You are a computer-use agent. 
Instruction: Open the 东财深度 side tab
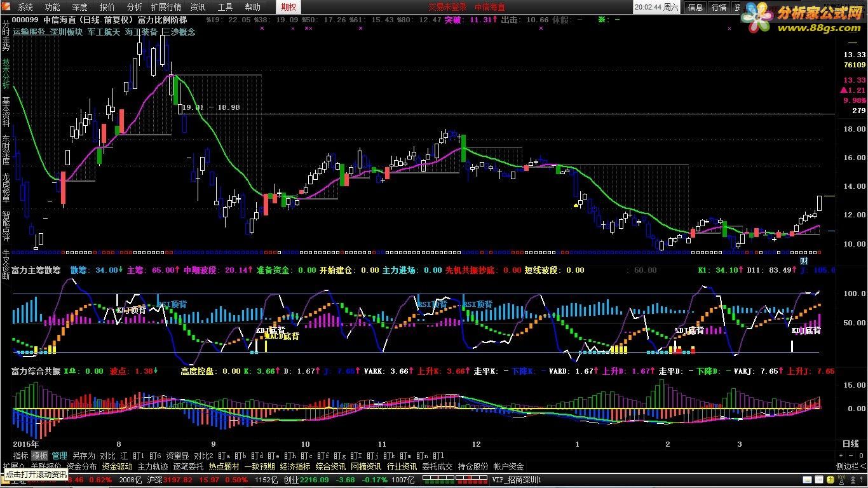point(6,150)
